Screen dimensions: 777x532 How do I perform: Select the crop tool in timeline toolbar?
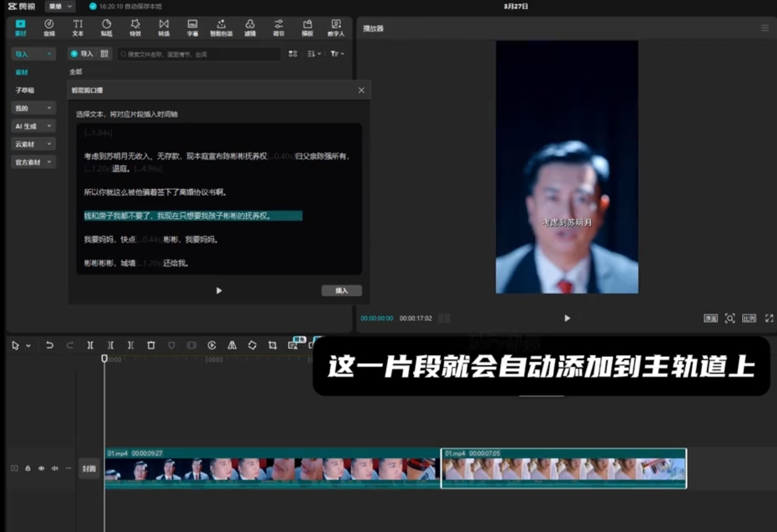click(272, 345)
